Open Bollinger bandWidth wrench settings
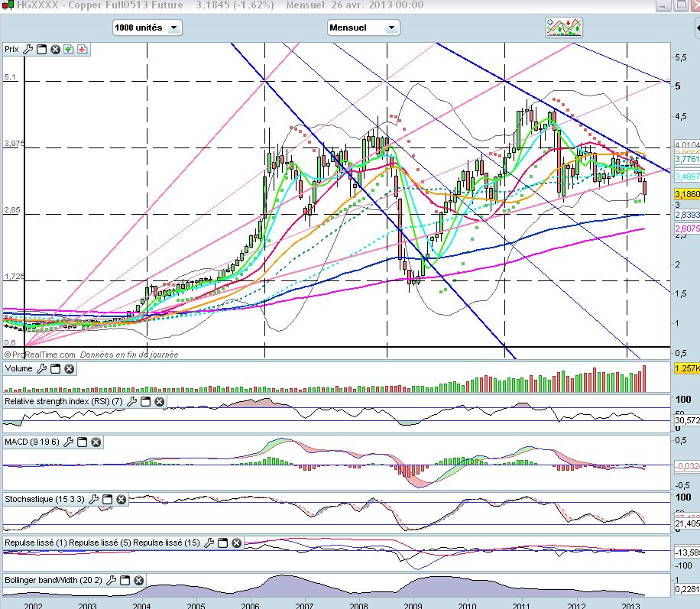Screen dimensions: 700x609 111,581
